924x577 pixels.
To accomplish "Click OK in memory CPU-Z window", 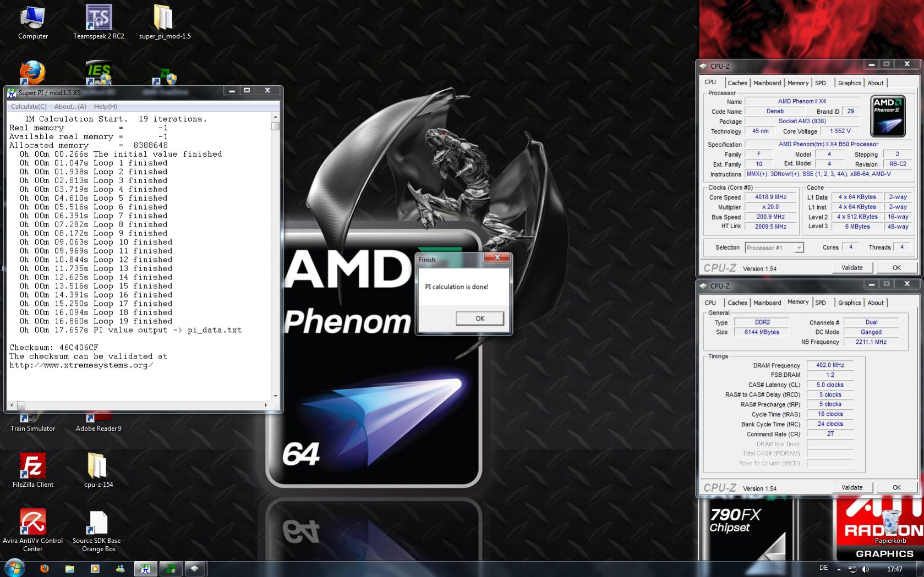I will pos(896,487).
